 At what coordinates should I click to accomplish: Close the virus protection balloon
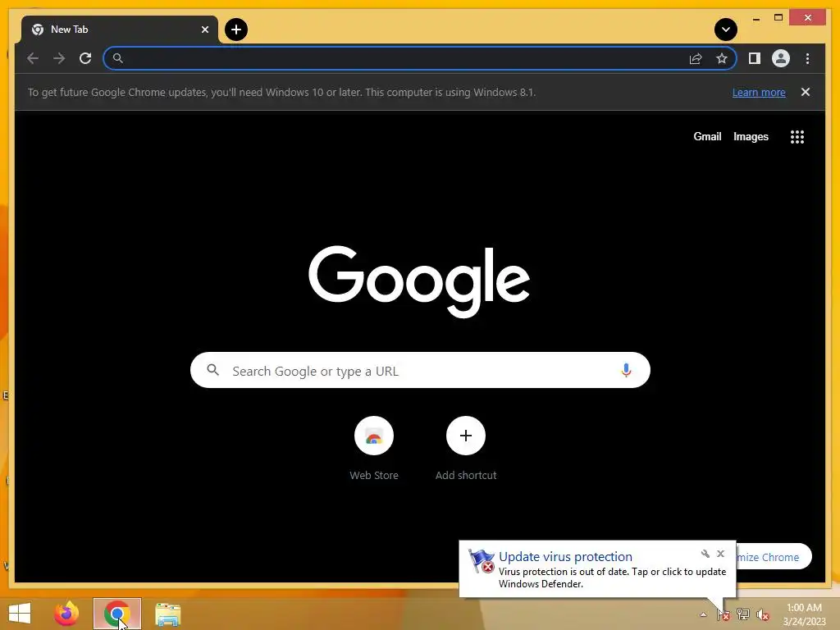click(720, 554)
